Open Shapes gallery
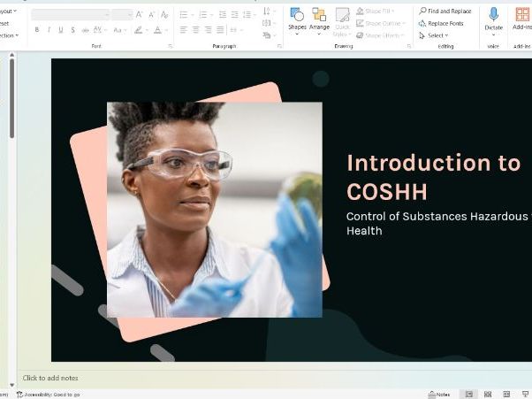 click(297, 22)
